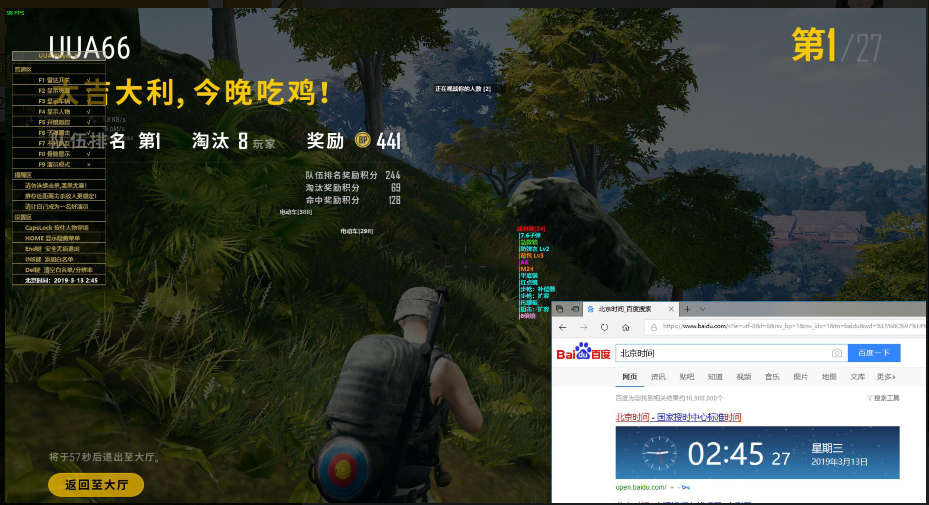Viewport: 929px width, 505px height.
Task: Click the 02:45 Beijing time clock widget
Action: click(757, 453)
